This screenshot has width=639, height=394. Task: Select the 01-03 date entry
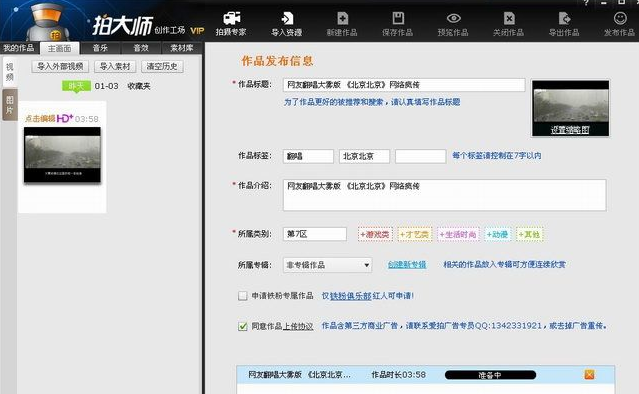coord(106,86)
